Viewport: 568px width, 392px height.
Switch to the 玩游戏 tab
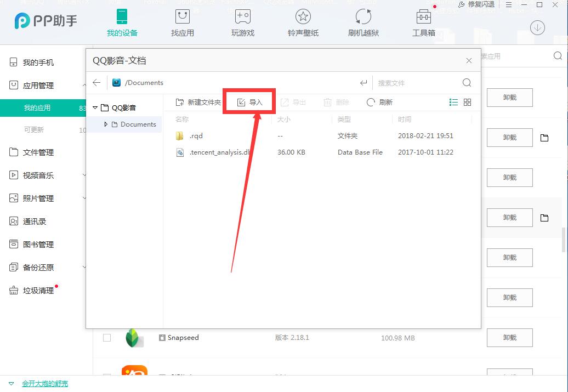click(x=243, y=23)
